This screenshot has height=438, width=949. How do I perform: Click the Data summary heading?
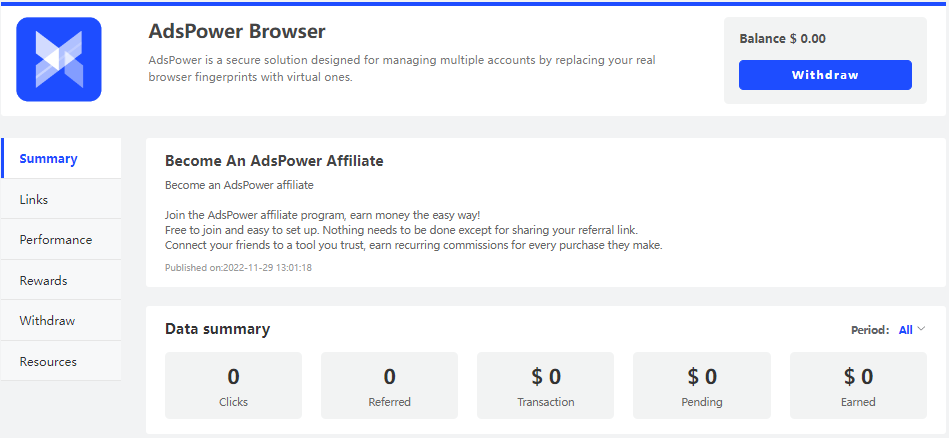pyautogui.click(x=217, y=329)
